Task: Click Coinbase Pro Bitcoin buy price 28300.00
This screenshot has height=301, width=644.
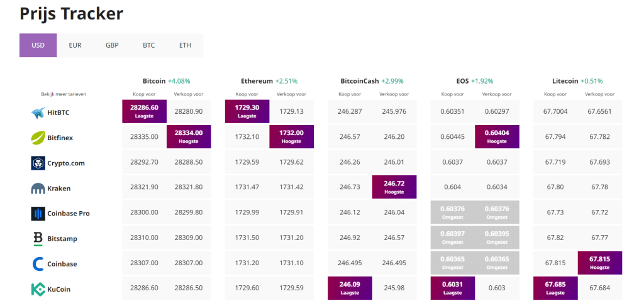Action: (x=144, y=213)
